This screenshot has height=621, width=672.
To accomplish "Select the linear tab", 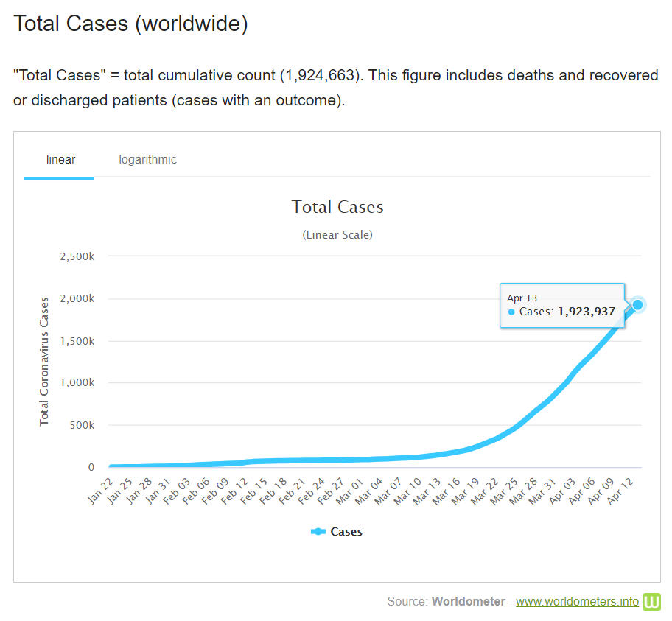I will 60,159.
